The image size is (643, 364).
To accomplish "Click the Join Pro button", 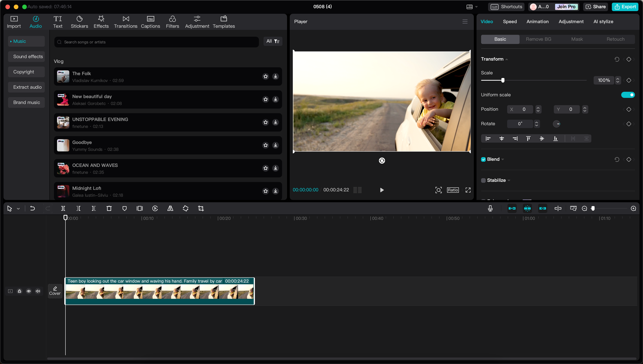I will click(x=566, y=7).
